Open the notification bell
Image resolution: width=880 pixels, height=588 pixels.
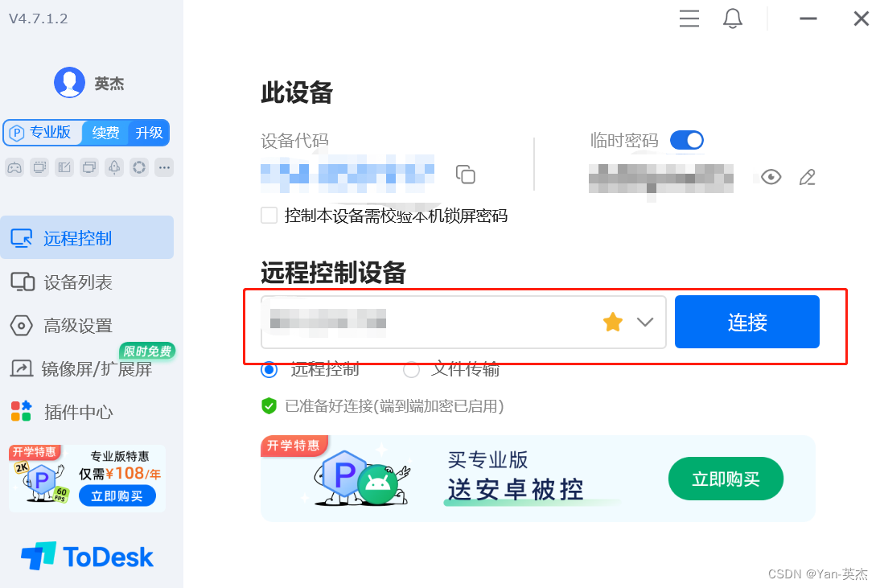tap(732, 19)
